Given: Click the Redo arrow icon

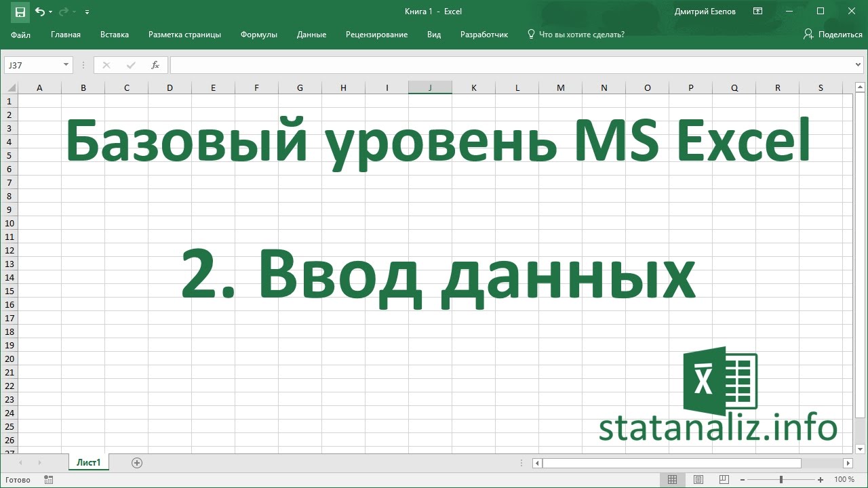Looking at the screenshot, I should (64, 12).
